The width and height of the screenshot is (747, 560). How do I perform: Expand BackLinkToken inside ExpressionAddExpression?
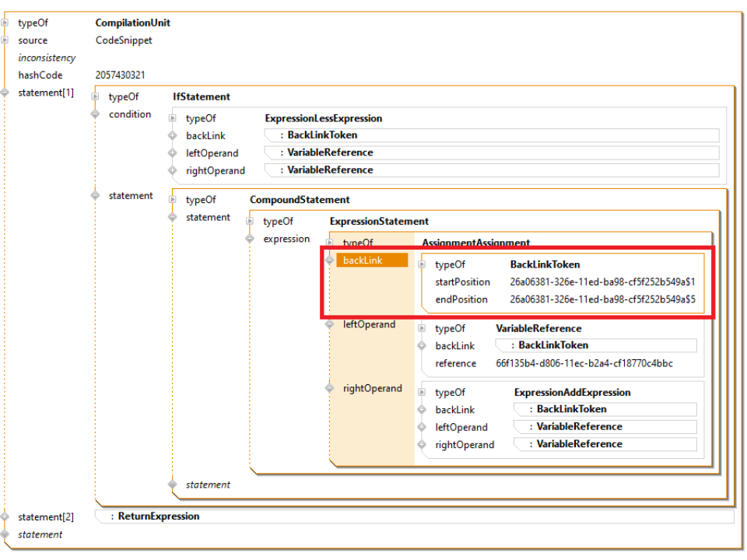point(605,409)
